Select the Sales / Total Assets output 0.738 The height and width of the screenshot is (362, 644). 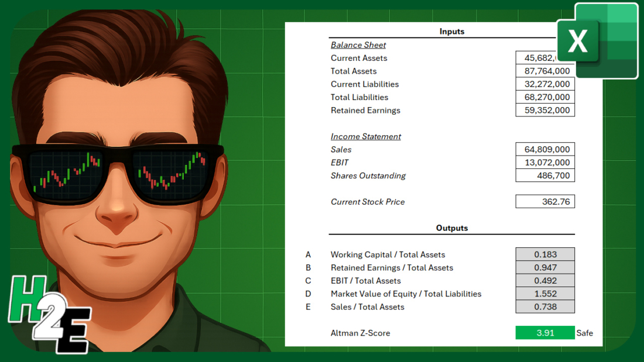(545, 307)
